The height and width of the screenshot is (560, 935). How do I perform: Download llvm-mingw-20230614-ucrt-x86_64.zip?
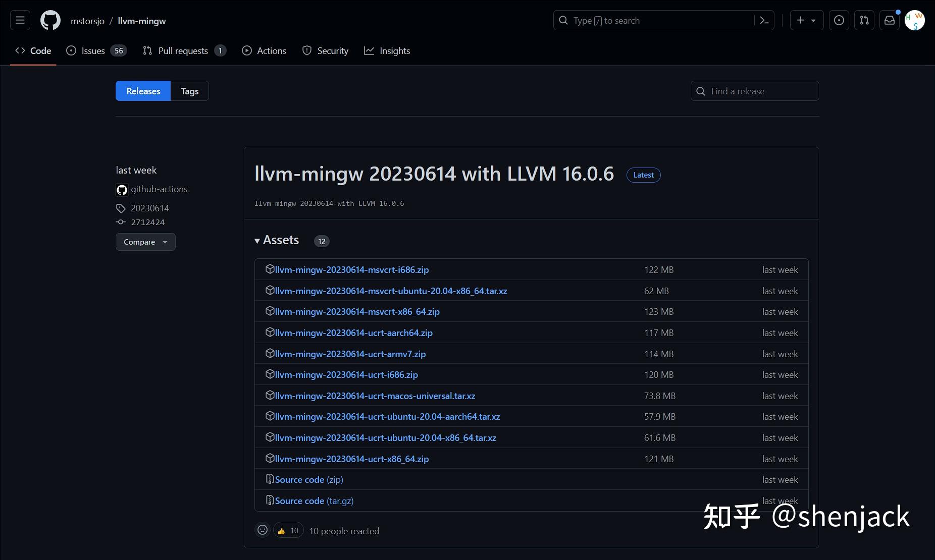tap(352, 459)
